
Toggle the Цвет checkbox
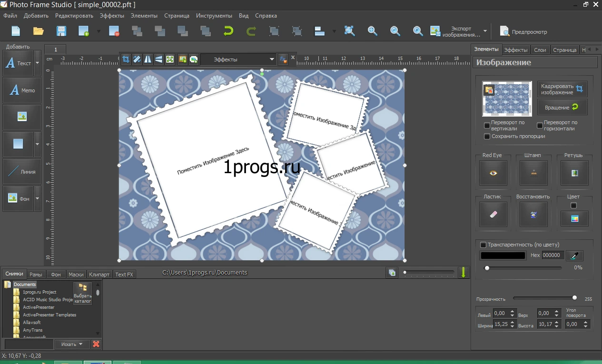(x=573, y=206)
